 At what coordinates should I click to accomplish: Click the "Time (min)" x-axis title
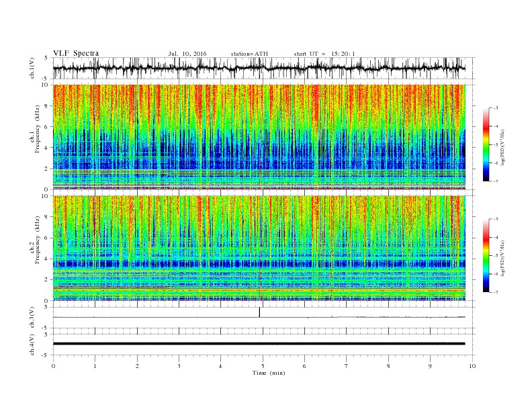269,373
